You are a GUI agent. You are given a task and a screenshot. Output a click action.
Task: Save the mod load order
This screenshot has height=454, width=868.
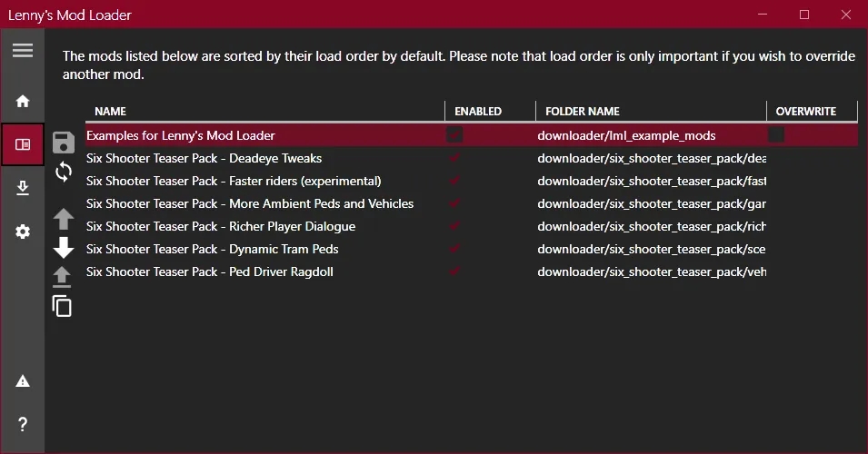tap(63, 143)
